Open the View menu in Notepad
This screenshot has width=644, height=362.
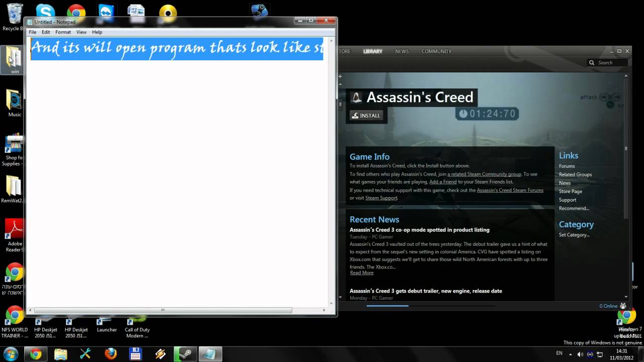pos(82,32)
